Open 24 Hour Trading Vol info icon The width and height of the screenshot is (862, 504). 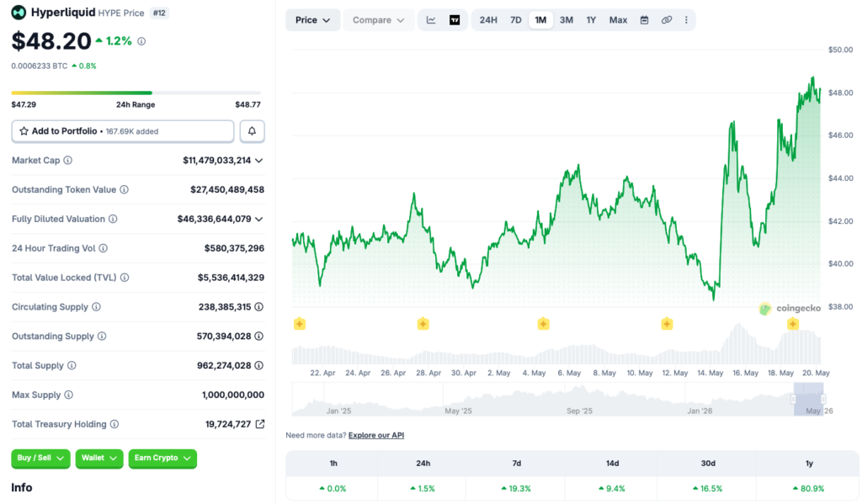click(x=104, y=248)
